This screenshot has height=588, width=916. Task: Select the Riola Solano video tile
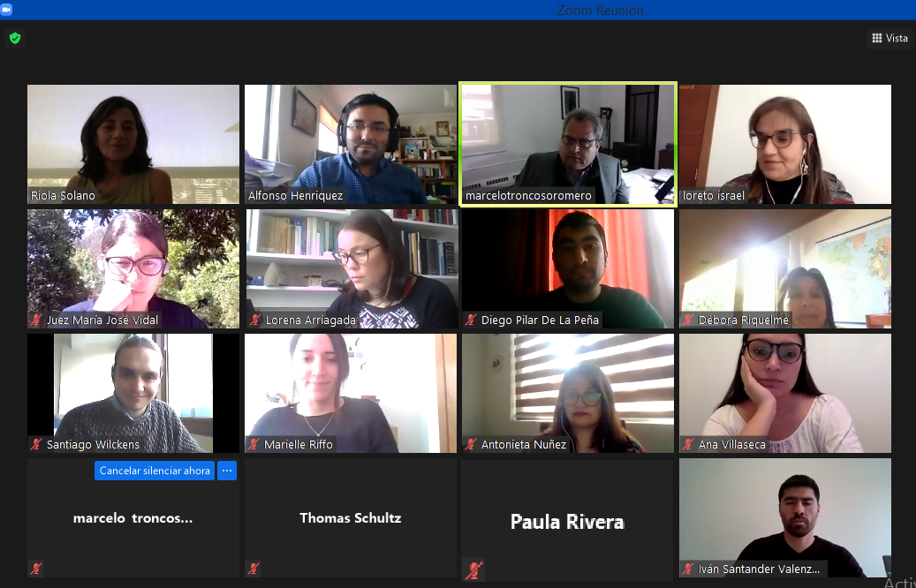tap(133, 144)
